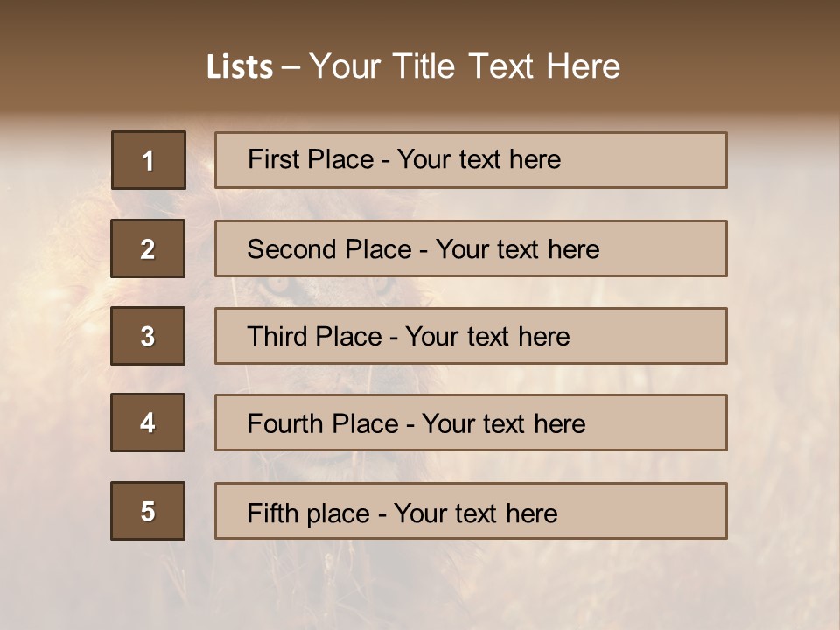Screen dimensions: 840x630
Task: Select the number 5 square
Action: (x=148, y=511)
